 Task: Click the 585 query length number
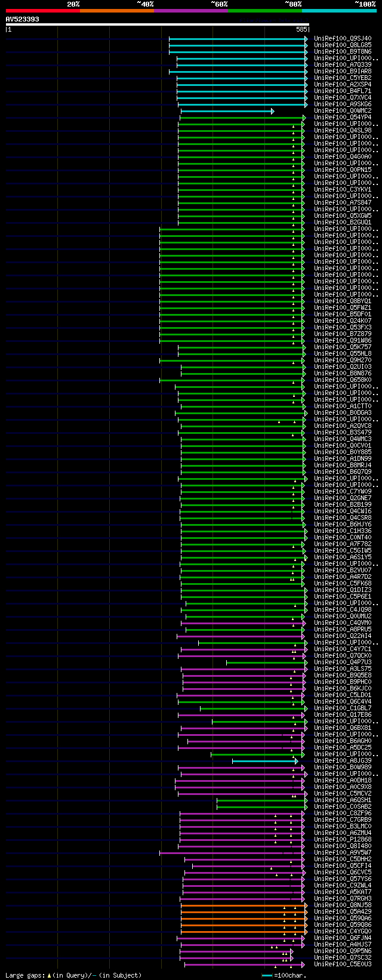coord(301,29)
